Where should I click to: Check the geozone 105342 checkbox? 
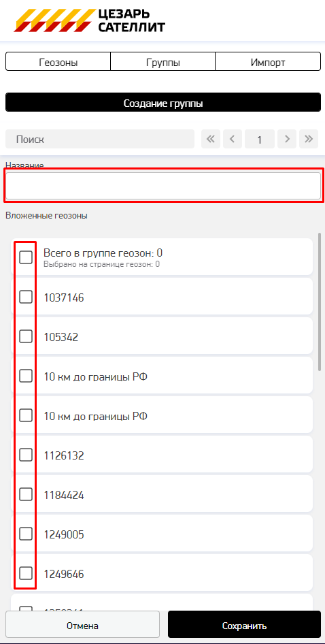(x=26, y=336)
